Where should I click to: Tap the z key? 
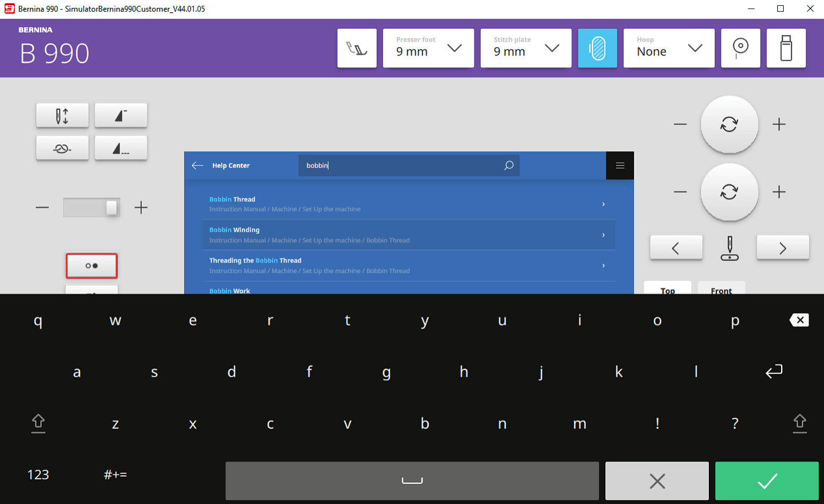point(115,423)
